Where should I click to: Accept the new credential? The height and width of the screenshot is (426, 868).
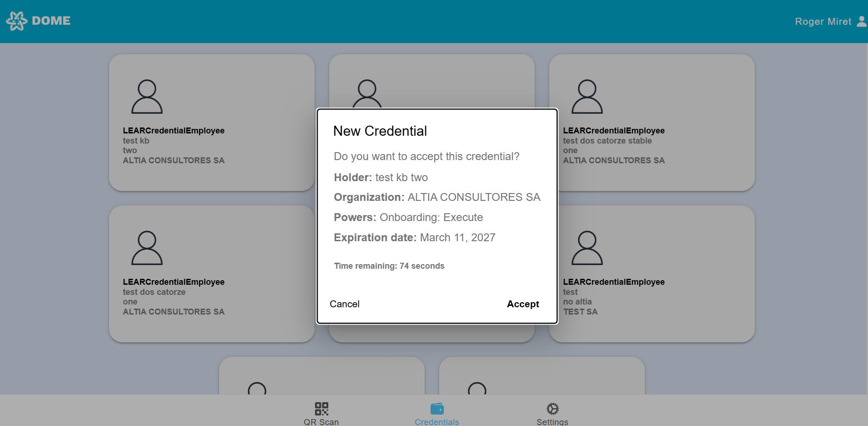point(523,304)
